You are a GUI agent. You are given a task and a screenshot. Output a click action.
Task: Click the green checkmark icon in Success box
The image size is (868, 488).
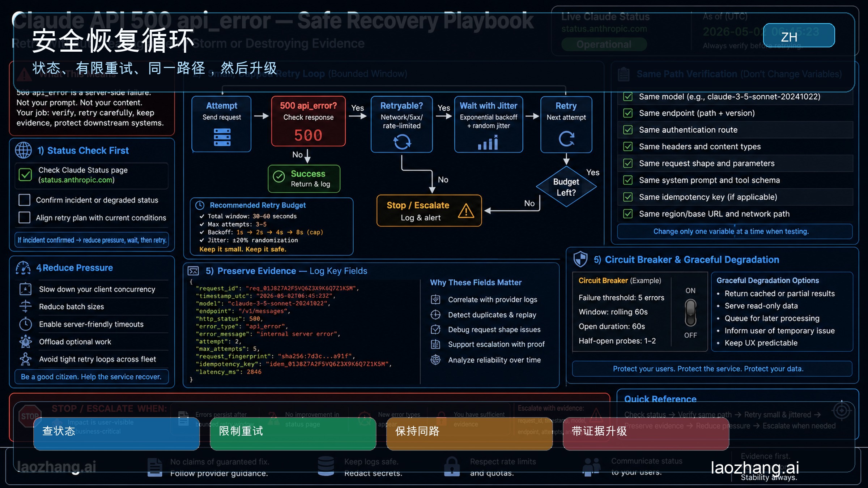pos(279,177)
